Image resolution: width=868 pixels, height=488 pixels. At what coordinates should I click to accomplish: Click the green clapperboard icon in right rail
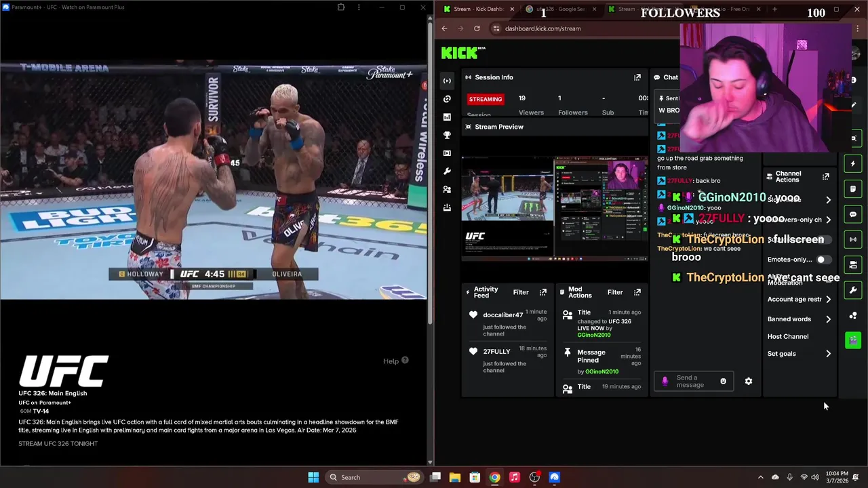coord(853,340)
